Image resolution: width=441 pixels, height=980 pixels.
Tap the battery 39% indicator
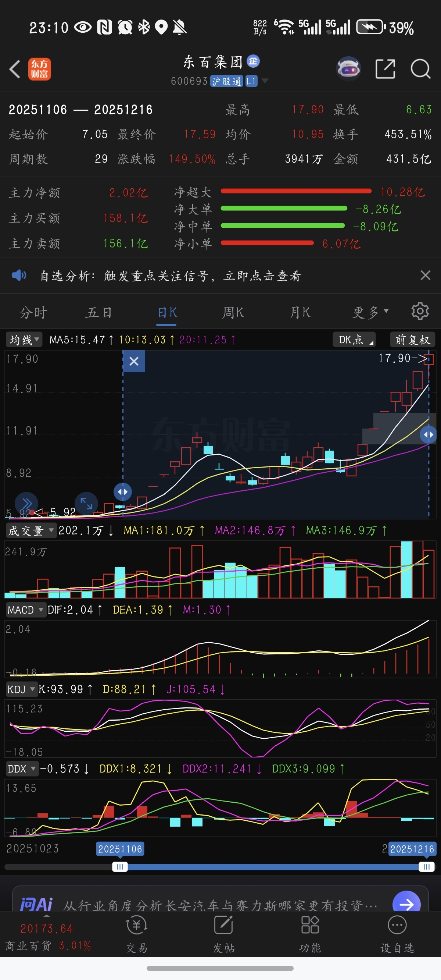coord(385,27)
